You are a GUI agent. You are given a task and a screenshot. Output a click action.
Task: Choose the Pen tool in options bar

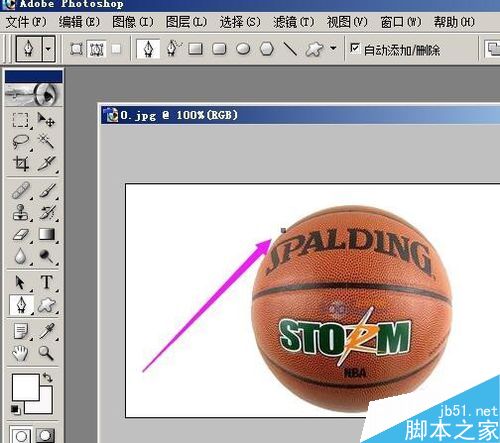click(x=148, y=49)
